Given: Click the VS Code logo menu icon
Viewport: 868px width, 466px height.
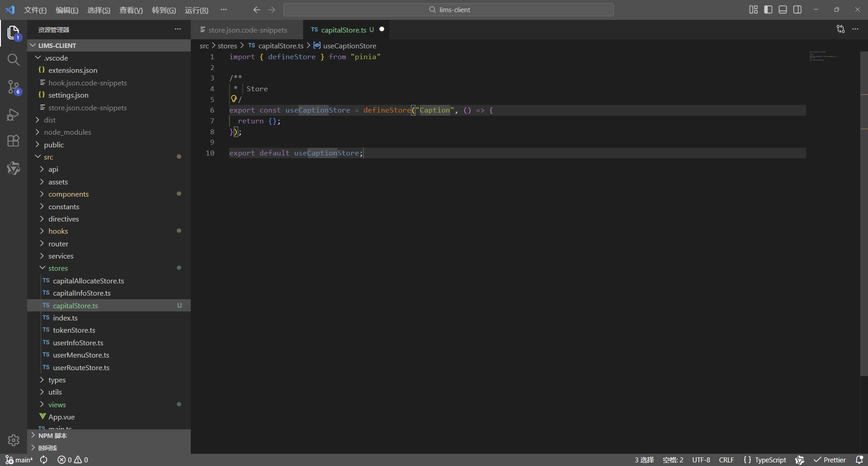Looking at the screenshot, I should (10, 9).
